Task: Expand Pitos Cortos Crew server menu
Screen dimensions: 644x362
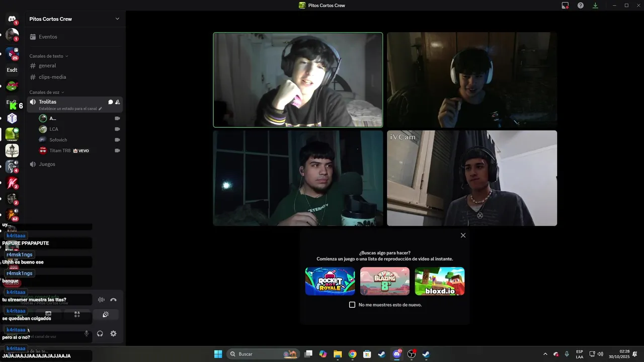Action: (117, 19)
